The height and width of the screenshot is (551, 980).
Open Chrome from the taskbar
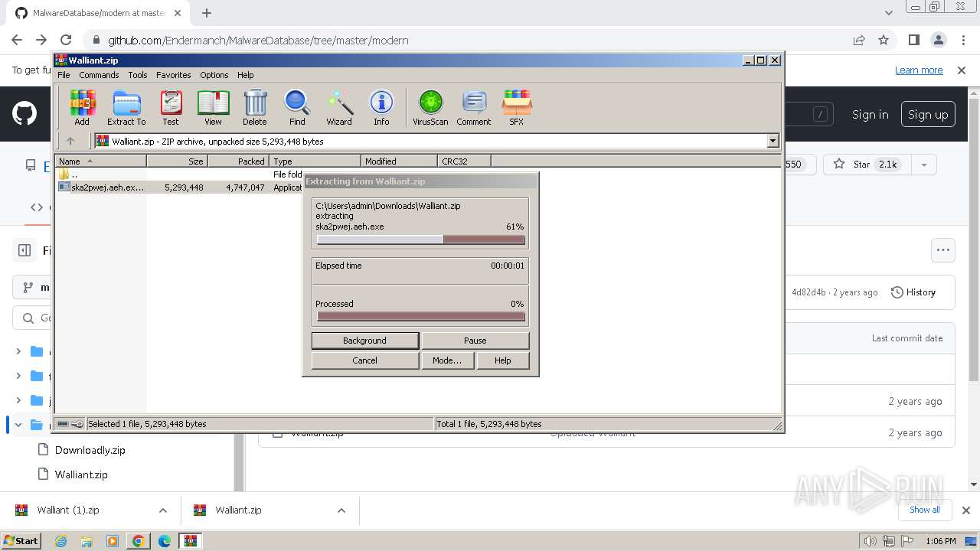139,541
